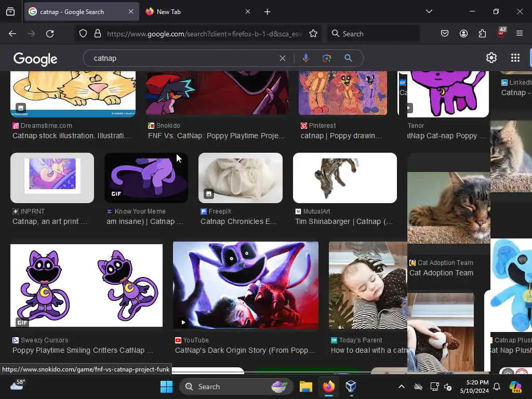The image size is (532, 399).
Task: Open Dreamstime cat stock illustration thumbnail
Action: pyautogui.click(x=73, y=94)
